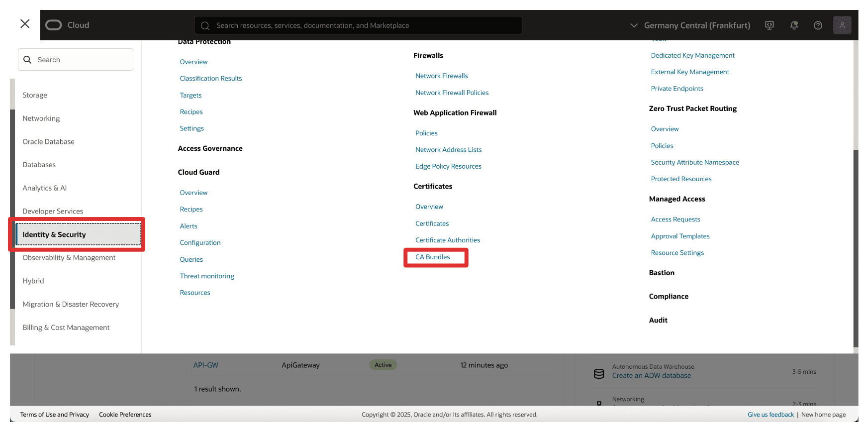The width and height of the screenshot is (868, 432).
Task: Open Cloud Guard Resources link
Action: point(195,293)
